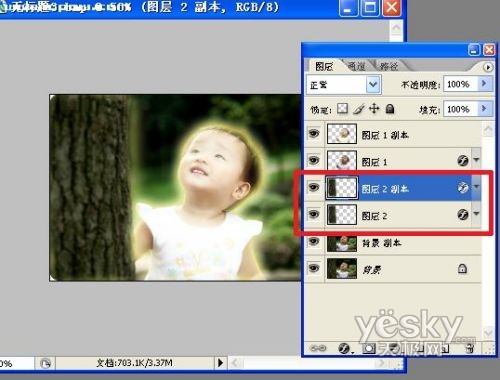Click document horizontal scroll left arrow
Screen dimensions: 500x380
[235, 363]
